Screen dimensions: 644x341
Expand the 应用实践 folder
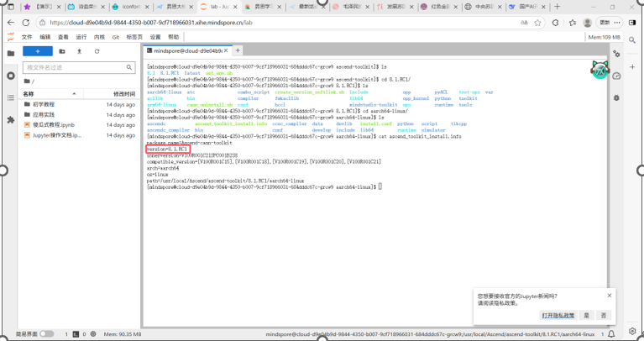[44, 114]
